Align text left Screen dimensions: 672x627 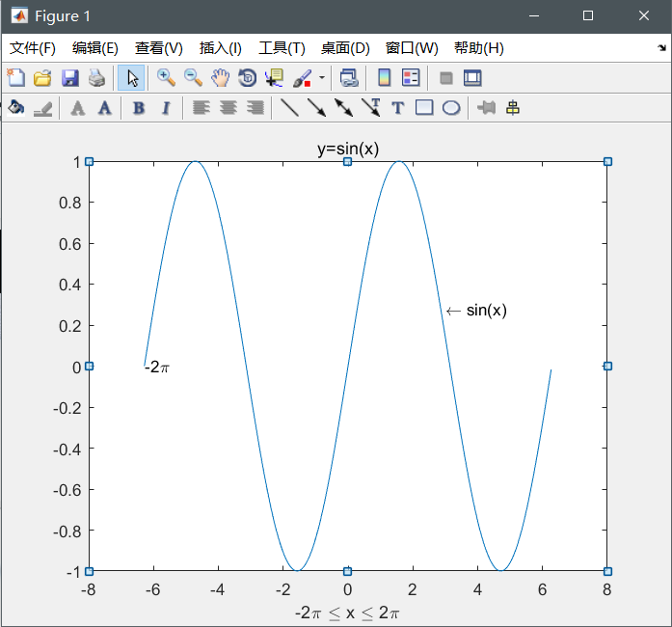click(x=201, y=108)
